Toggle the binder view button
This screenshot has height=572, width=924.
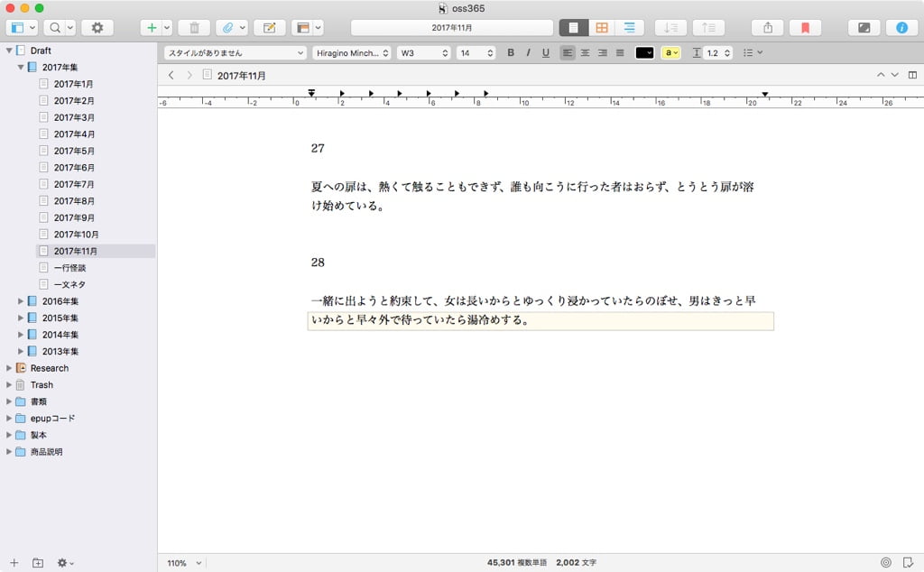[18, 28]
